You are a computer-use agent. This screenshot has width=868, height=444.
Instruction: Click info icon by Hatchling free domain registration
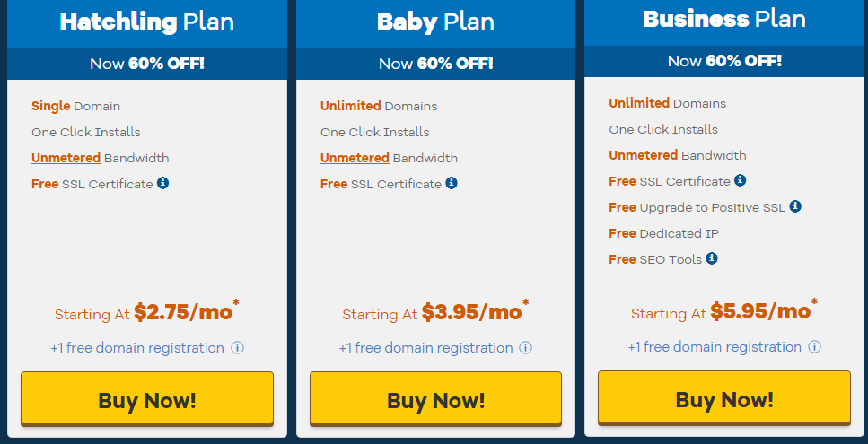click(238, 348)
